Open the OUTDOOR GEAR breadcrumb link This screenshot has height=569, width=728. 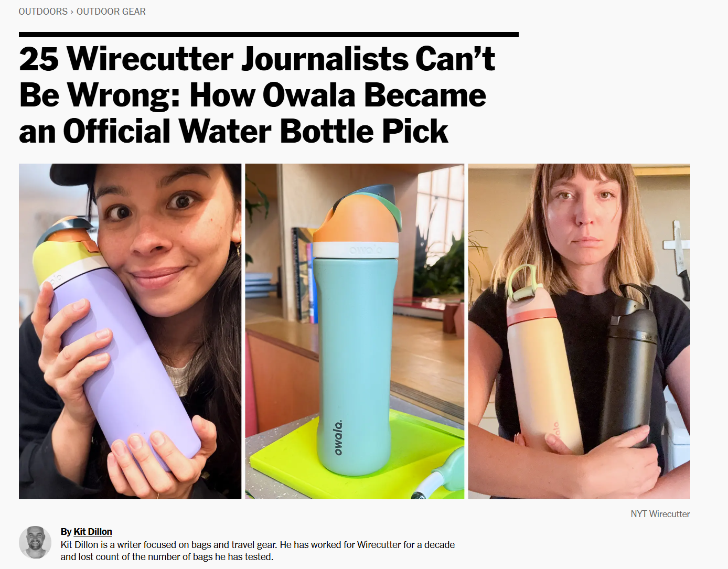[x=111, y=12]
